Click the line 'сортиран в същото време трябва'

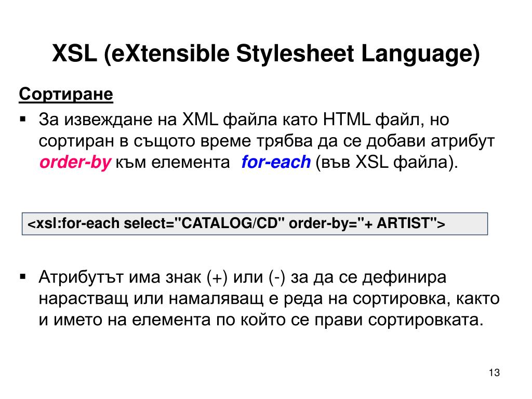click(x=267, y=141)
